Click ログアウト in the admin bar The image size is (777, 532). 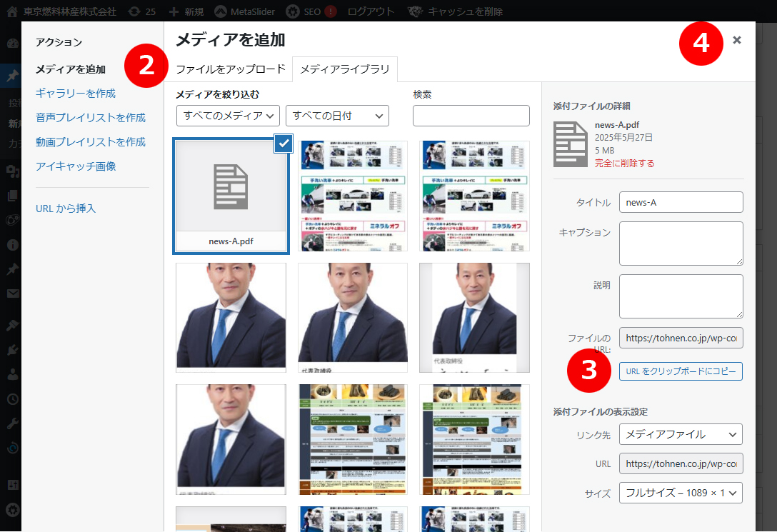click(371, 11)
